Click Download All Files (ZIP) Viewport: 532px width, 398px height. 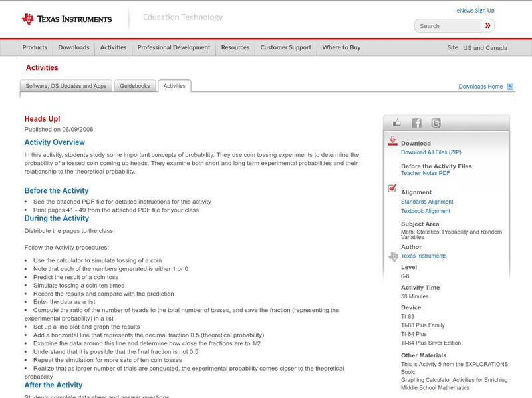[x=431, y=152]
